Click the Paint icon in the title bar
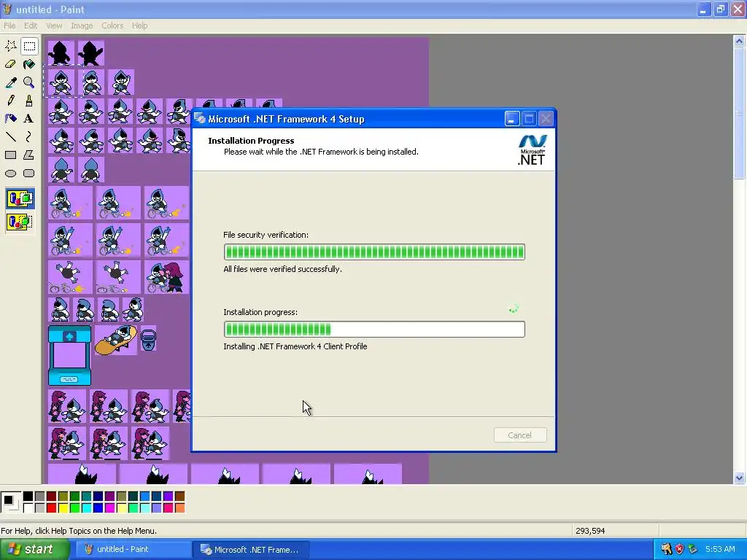747x560 pixels. [x=7, y=9]
